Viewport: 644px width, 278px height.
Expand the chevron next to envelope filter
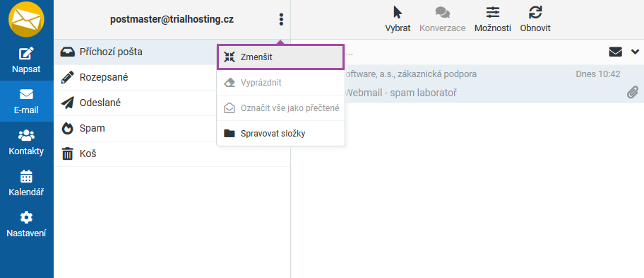(x=635, y=52)
